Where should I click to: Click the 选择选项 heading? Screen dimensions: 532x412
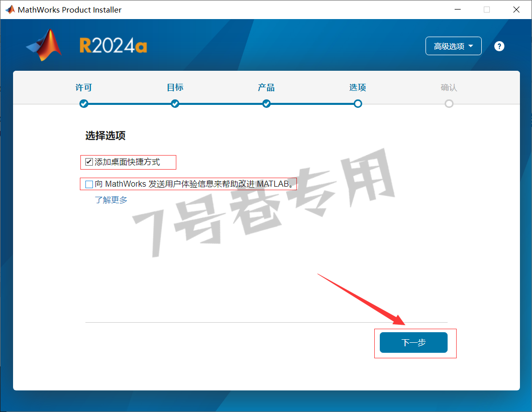click(x=105, y=135)
